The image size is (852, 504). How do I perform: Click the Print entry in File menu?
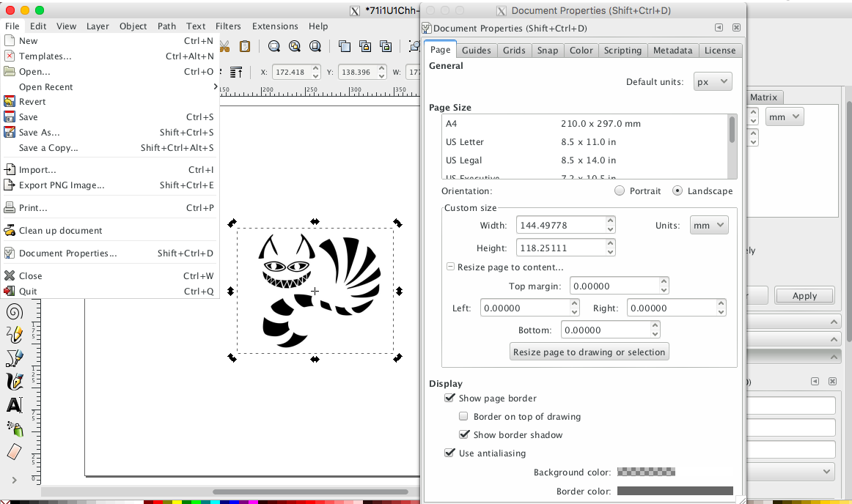tap(110, 207)
